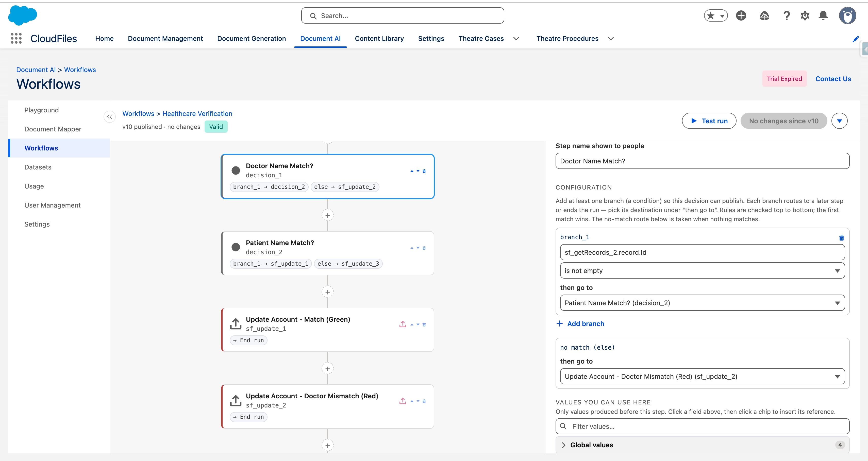Image resolution: width=868 pixels, height=461 pixels.
Task: Click the Salesforce cloud logo
Action: point(23,15)
